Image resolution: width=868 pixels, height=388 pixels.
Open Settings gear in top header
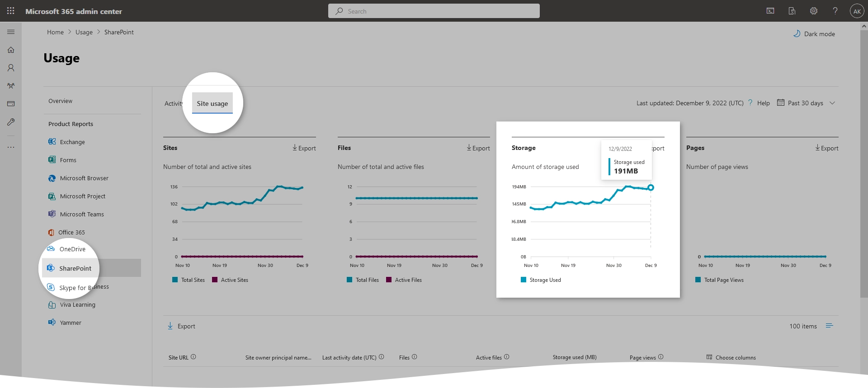coord(814,11)
